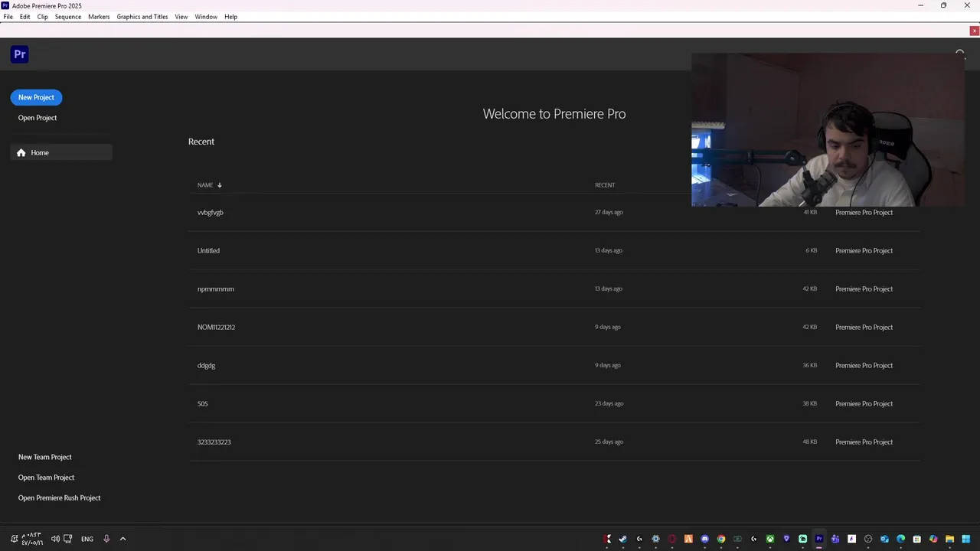The height and width of the screenshot is (551, 980).
Task: Open the File menu
Action: coord(8,17)
